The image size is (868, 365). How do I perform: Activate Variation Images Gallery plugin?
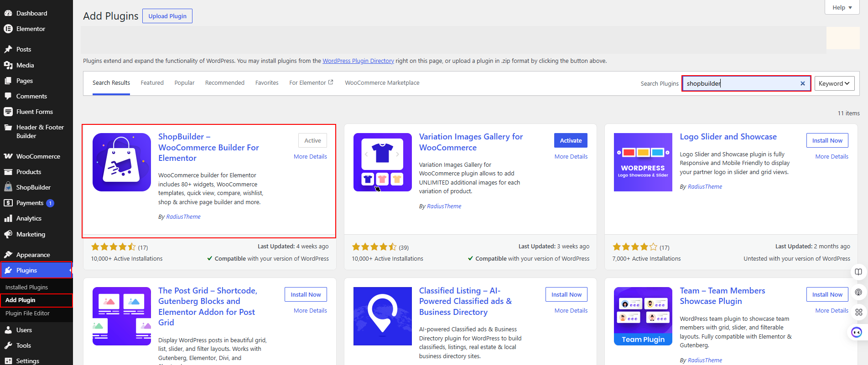[x=571, y=140]
